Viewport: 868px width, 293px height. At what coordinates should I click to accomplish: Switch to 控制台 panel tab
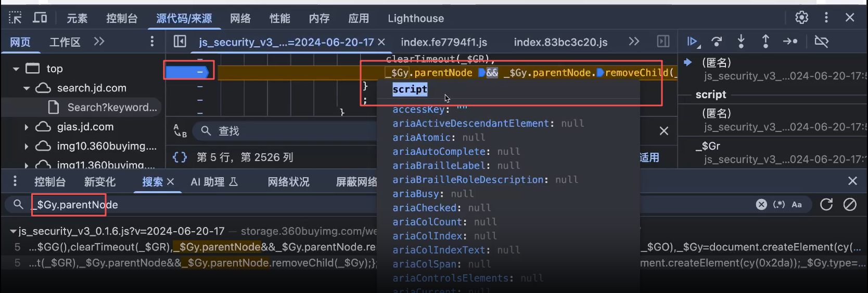122,19
